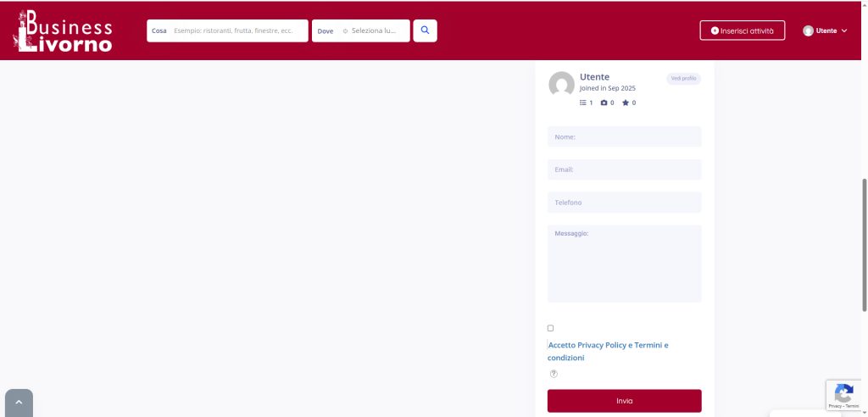Tick the privacy policy acceptance checkbox
Image resolution: width=868 pixels, height=417 pixels.
click(x=551, y=328)
